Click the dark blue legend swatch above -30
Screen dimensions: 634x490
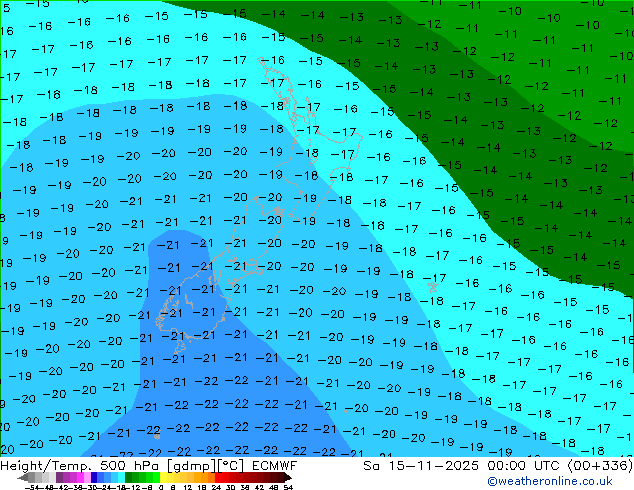[94, 478]
